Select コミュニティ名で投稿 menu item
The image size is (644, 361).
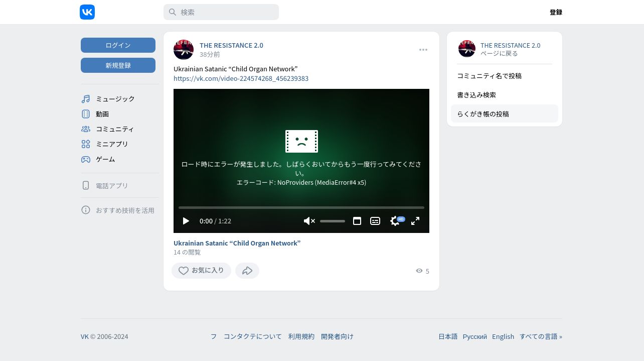505,76
